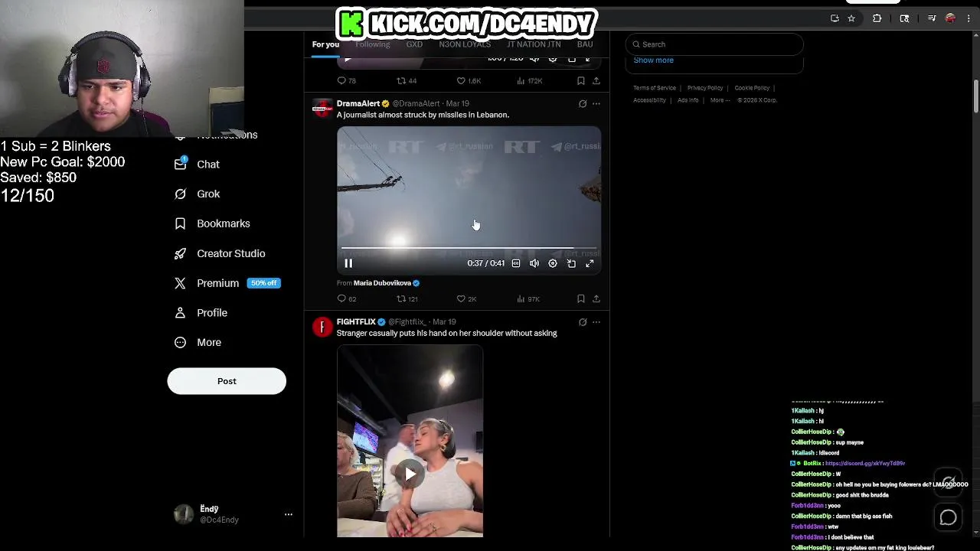This screenshot has width=980, height=551.
Task: Open Grok action on FIGHTFLIX post
Action: point(583,322)
